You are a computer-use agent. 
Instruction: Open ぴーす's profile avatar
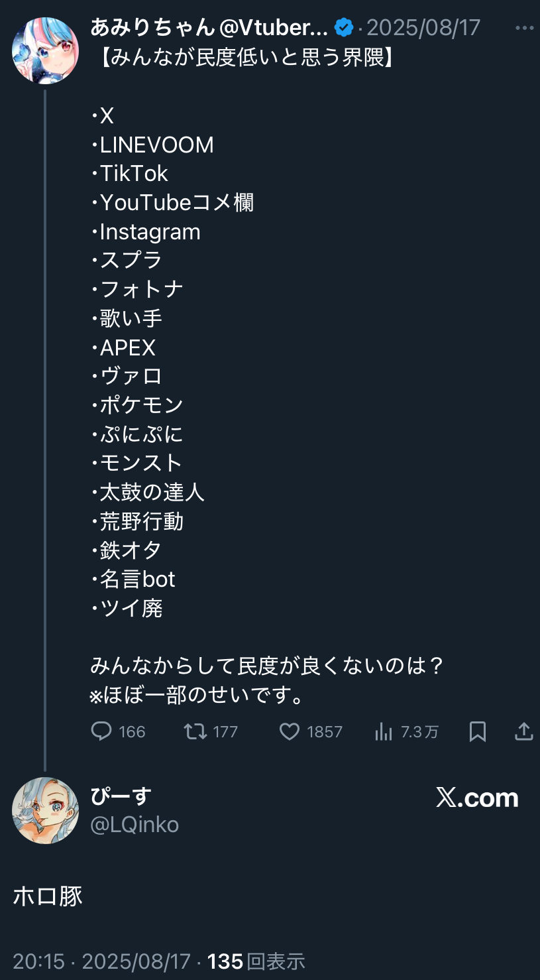point(45,810)
